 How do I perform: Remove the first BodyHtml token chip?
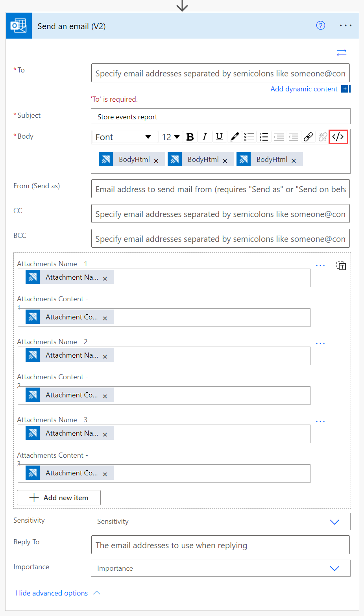(x=156, y=159)
